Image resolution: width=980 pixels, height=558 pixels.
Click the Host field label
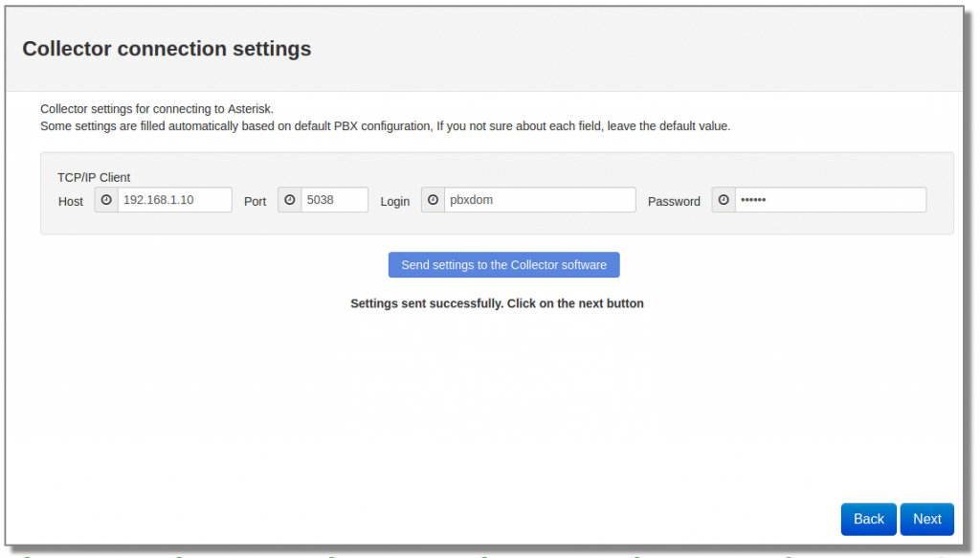(x=70, y=201)
